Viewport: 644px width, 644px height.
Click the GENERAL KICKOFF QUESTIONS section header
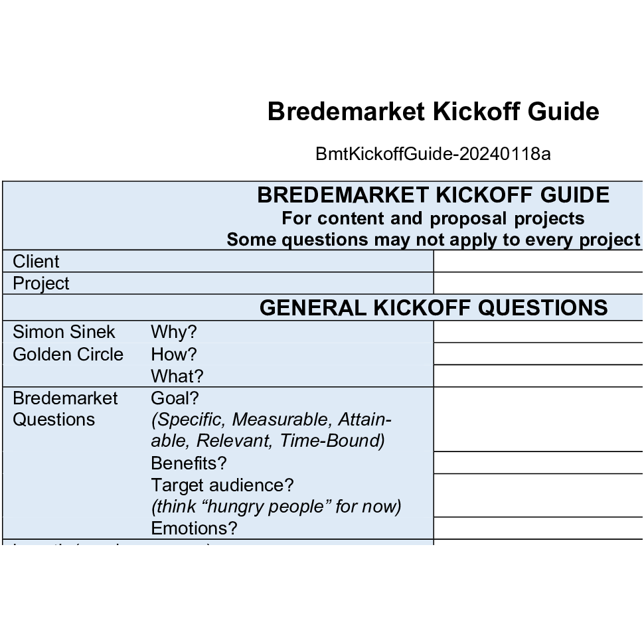tap(433, 308)
